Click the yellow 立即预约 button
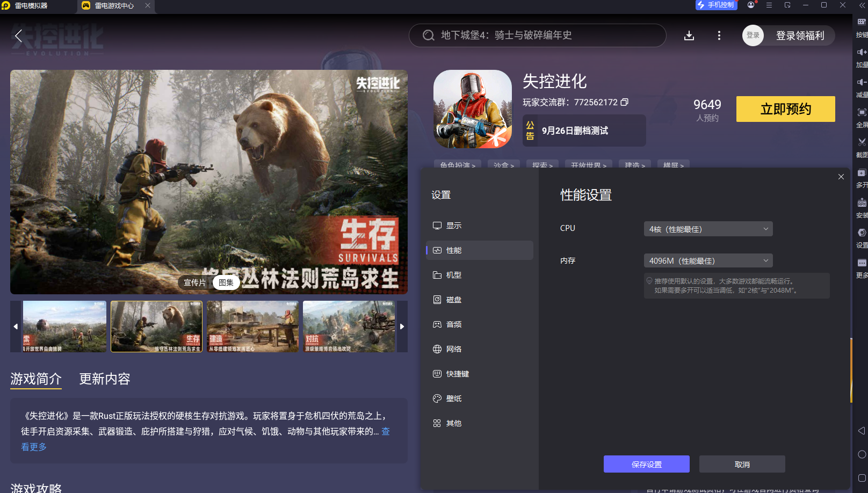The image size is (868, 493). coord(786,109)
